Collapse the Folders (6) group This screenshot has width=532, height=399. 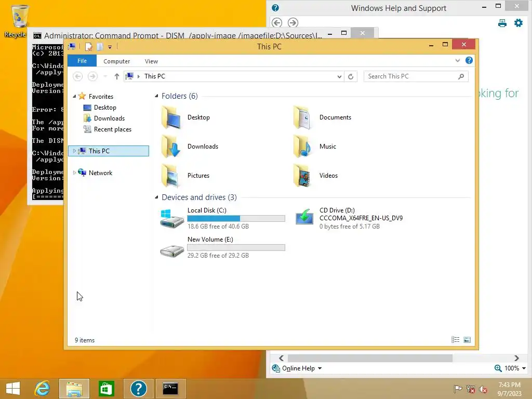point(156,96)
